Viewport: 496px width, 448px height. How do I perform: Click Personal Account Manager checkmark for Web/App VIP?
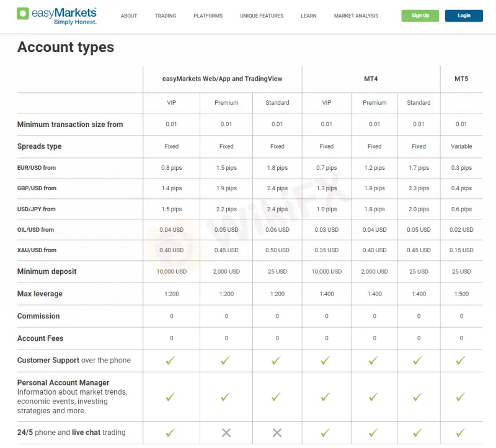[x=170, y=397]
